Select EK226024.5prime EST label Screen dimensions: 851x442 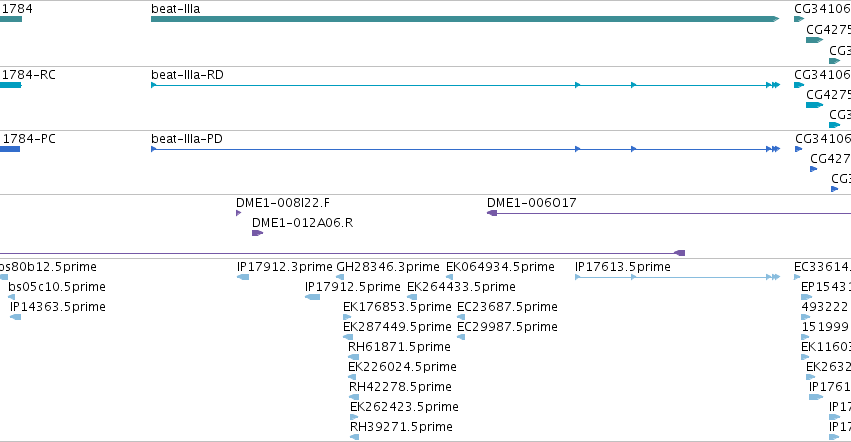pos(402,367)
